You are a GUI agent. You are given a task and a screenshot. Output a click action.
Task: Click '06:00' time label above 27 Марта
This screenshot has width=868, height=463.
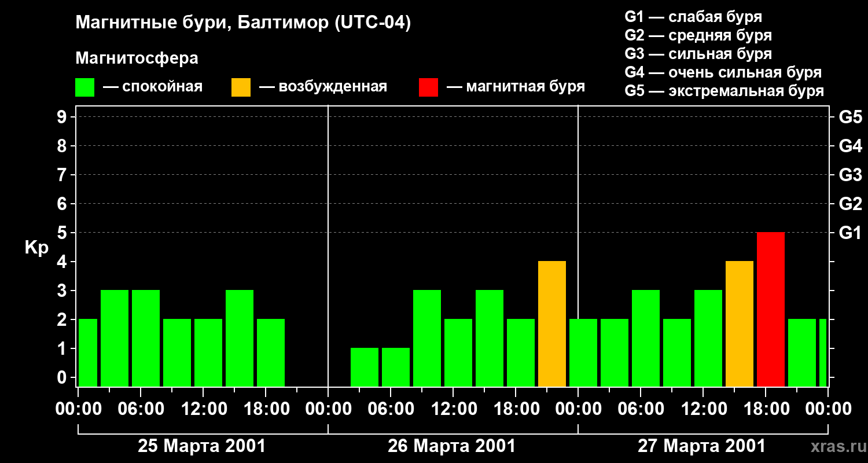tap(641, 409)
